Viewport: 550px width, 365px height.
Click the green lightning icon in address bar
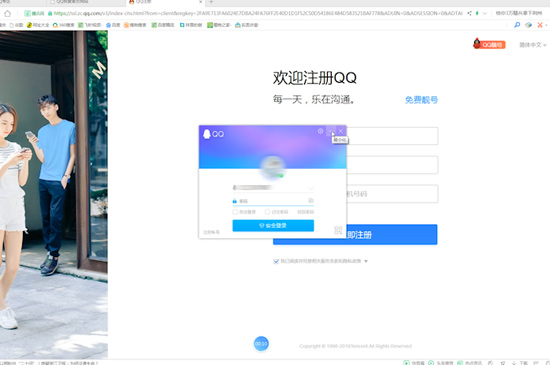coord(477,13)
